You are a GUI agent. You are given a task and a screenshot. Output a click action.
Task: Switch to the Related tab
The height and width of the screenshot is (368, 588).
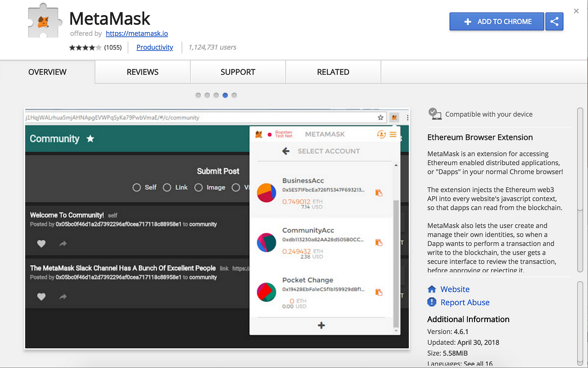pos(333,72)
